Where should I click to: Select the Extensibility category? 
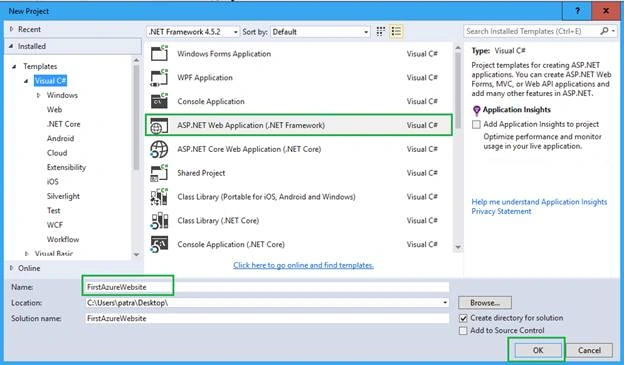pyautogui.click(x=66, y=167)
